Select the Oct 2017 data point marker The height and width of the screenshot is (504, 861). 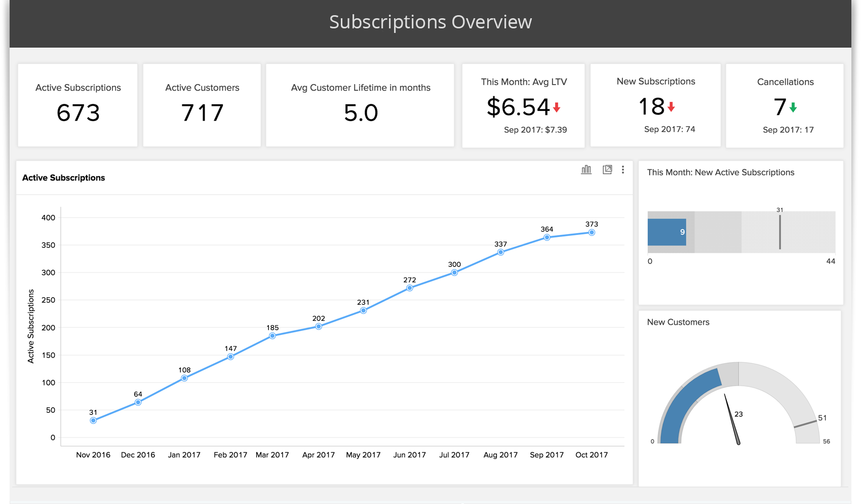(x=592, y=232)
